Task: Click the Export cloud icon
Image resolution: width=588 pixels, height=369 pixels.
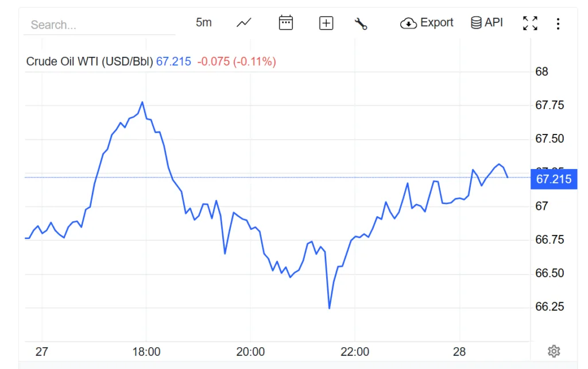Action: (408, 23)
